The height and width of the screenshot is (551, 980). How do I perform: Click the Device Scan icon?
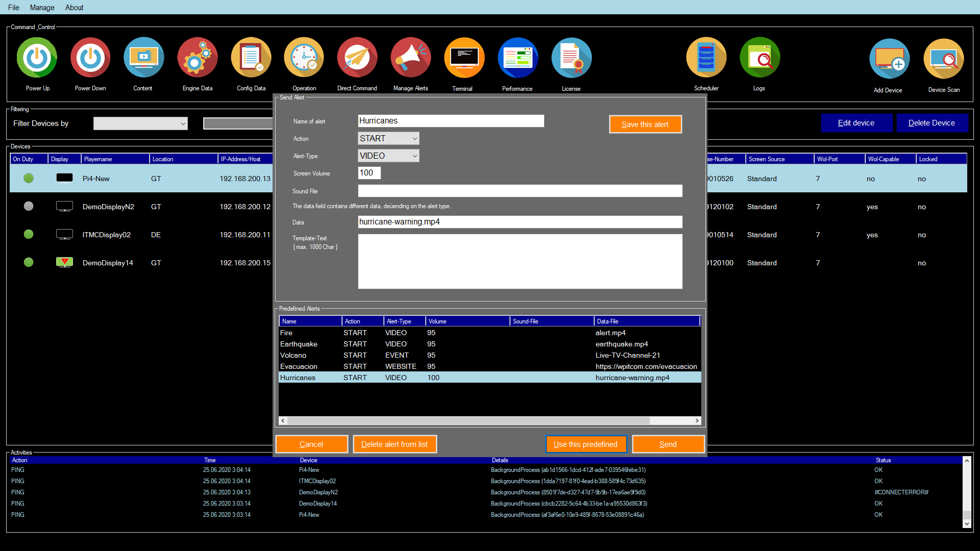point(943,60)
